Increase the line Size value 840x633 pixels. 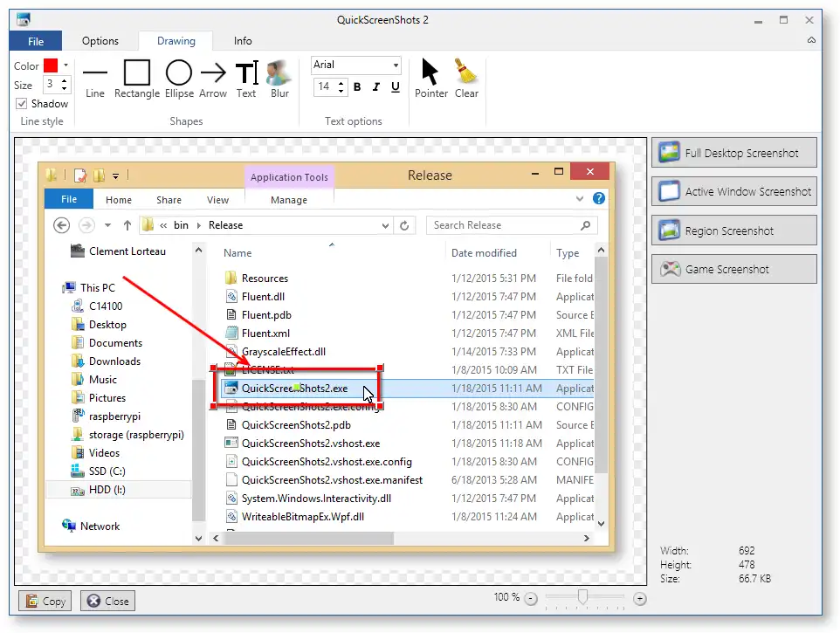pyautogui.click(x=65, y=81)
